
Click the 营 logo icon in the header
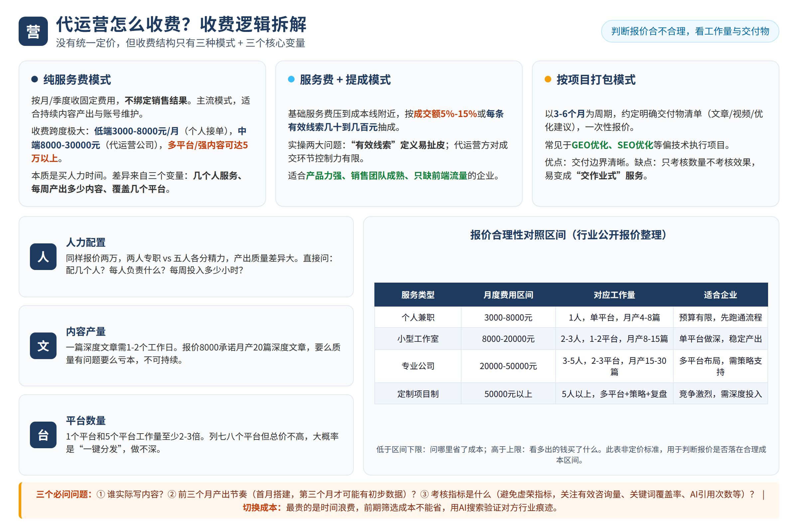33,31
